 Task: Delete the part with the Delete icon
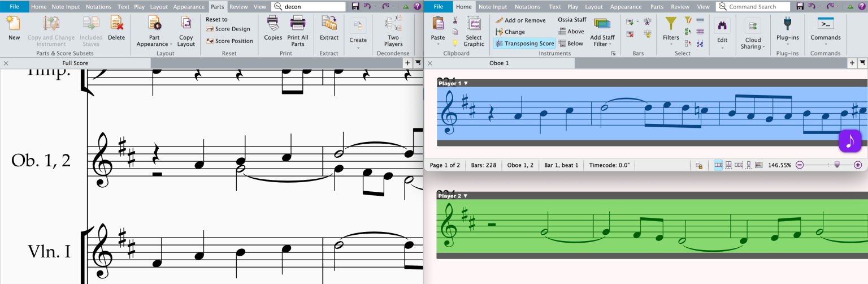coord(116,28)
